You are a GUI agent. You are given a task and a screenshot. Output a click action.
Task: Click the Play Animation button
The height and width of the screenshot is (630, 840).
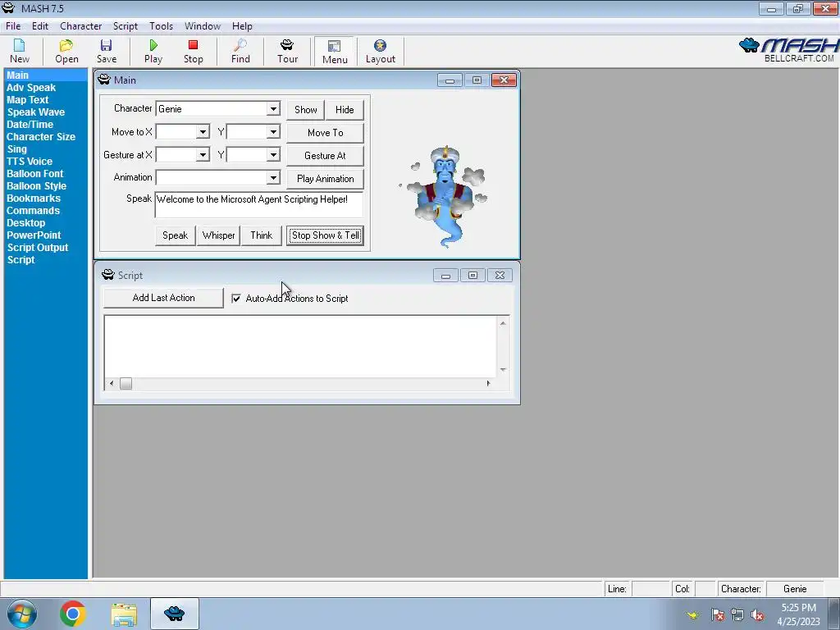pyautogui.click(x=325, y=178)
